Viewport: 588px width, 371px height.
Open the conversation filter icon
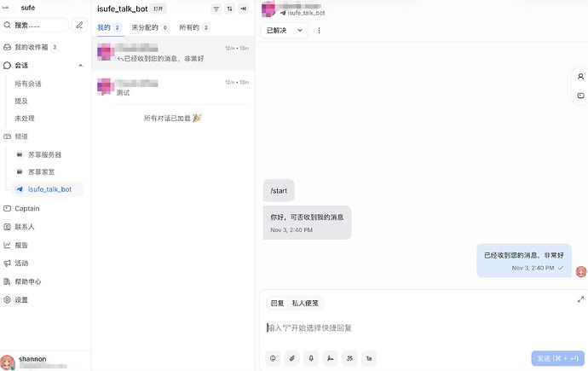tap(216, 9)
